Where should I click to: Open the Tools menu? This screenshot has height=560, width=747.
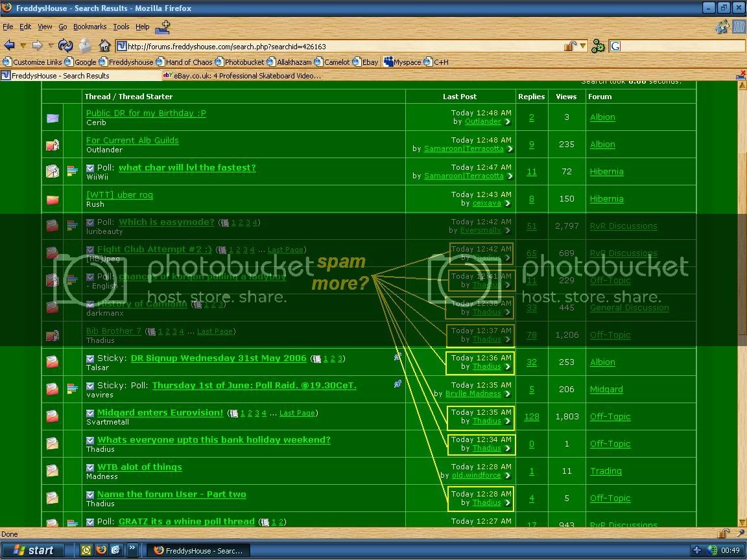click(x=121, y=27)
